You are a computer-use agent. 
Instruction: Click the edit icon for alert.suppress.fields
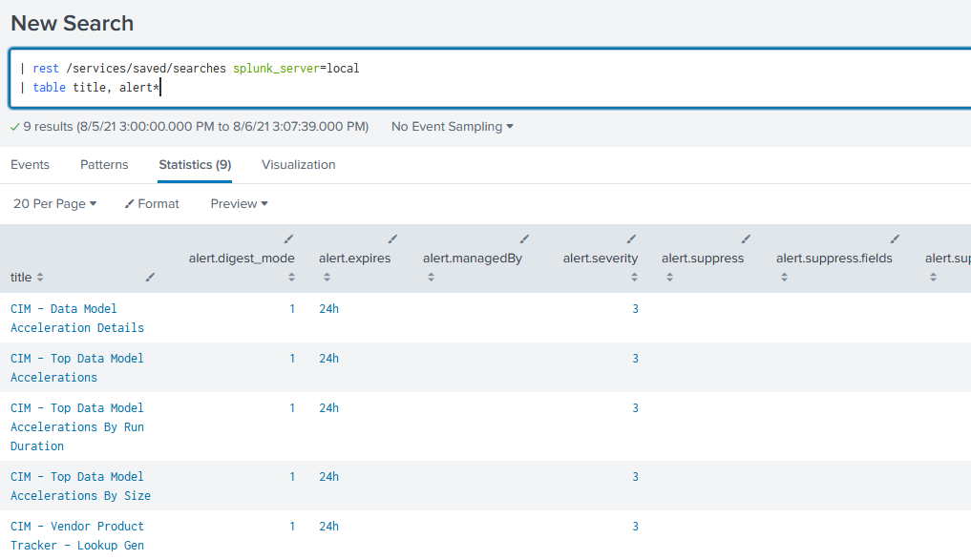click(894, 239)
